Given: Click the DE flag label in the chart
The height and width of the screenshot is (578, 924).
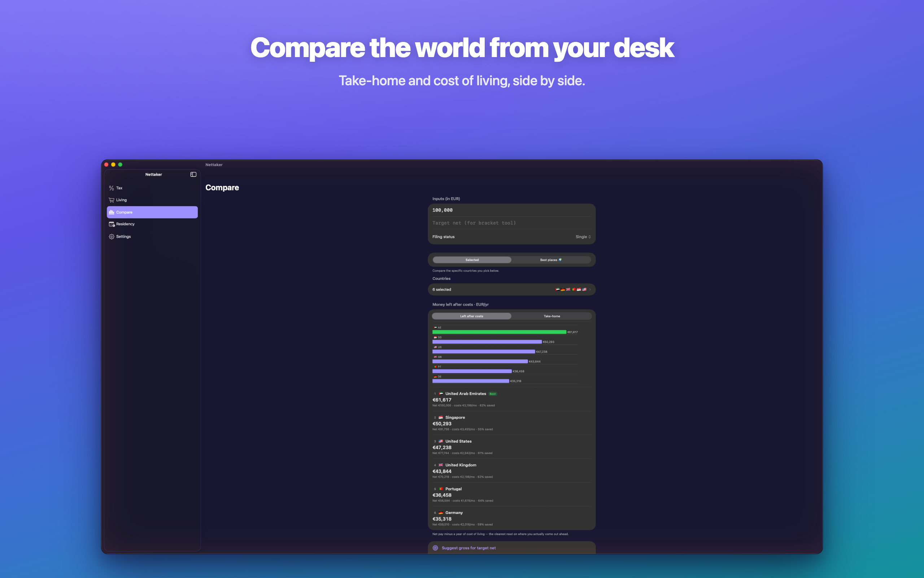Looking at the screenshot, I should 437,376.
